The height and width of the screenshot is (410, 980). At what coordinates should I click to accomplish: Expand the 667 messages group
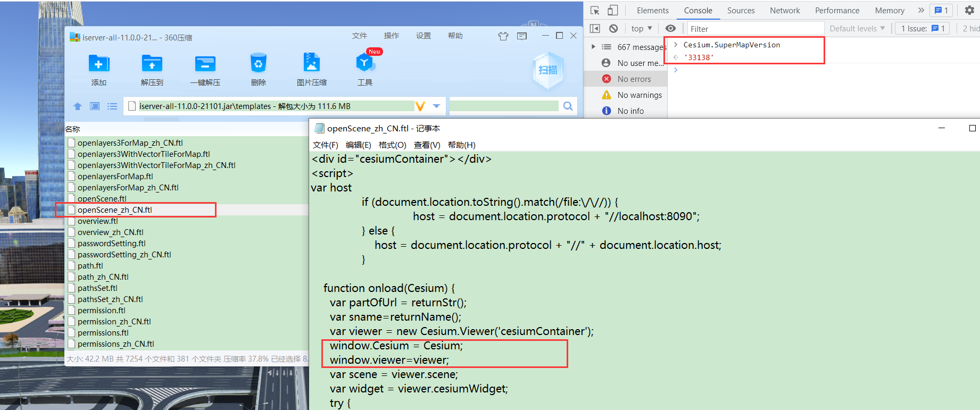[x=593, y=47]
